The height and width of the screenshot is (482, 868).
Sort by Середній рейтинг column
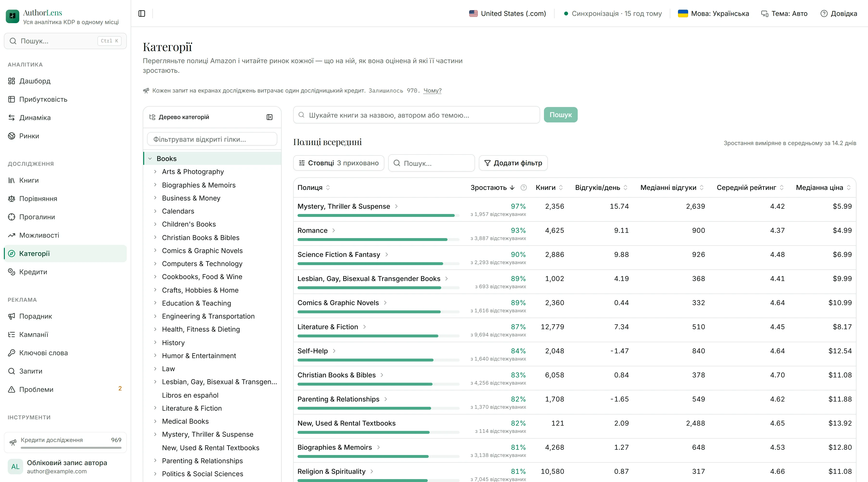coord(750,187)
